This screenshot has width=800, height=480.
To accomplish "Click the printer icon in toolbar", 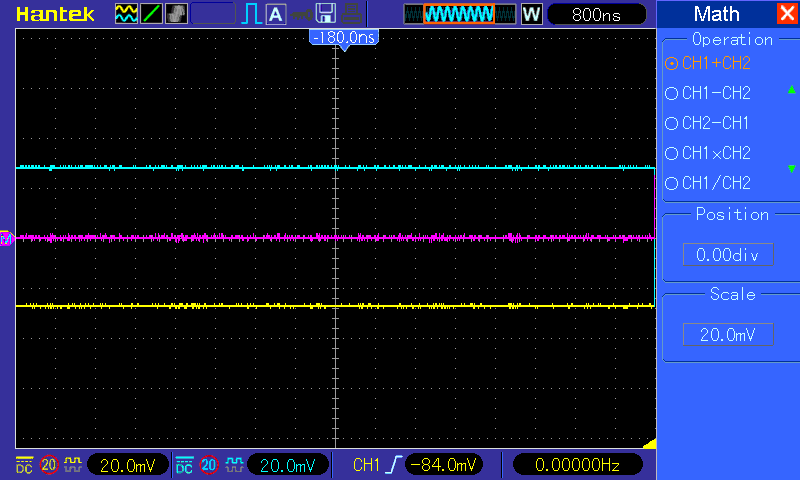I will tap(352, 14).
